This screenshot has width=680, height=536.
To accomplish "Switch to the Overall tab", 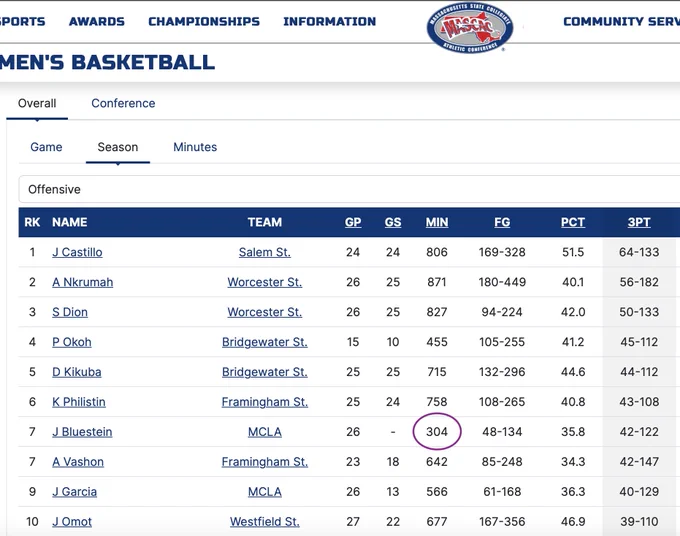I will pyautogui.click(x=37, y=103).
